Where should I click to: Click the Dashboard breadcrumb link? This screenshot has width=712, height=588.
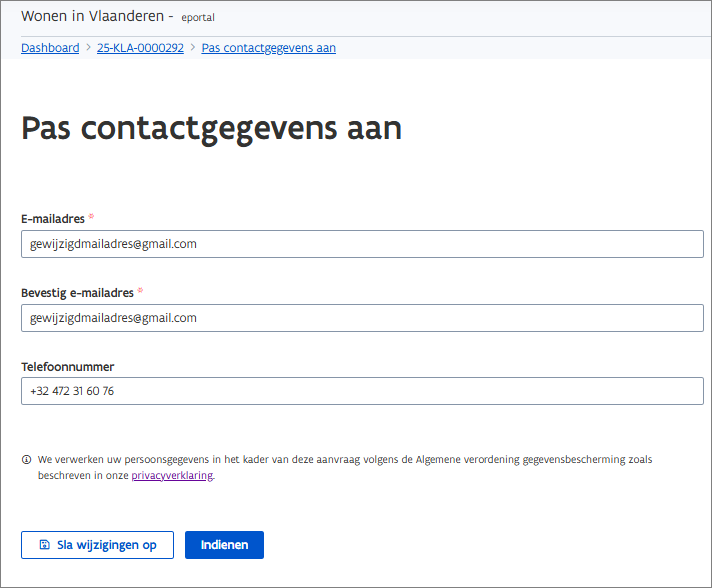tap(50, 48)
